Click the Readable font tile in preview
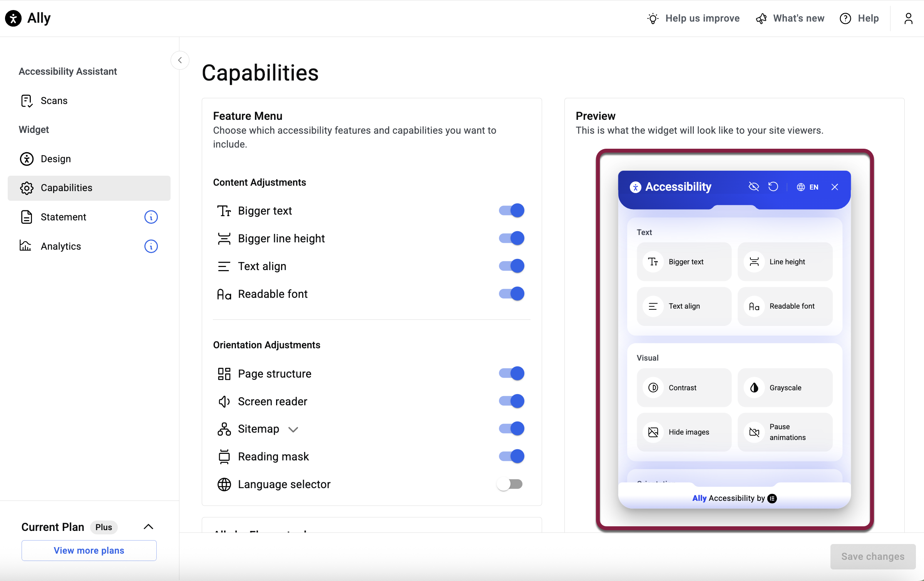The height and width of the screenshot is (581, 924). (x=785, y=306)
